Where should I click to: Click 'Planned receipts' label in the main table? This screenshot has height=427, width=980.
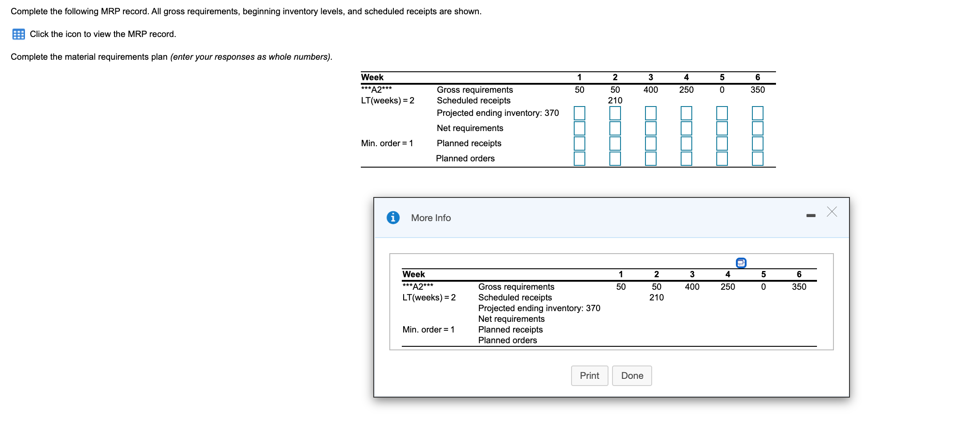[x=469, y=143]
